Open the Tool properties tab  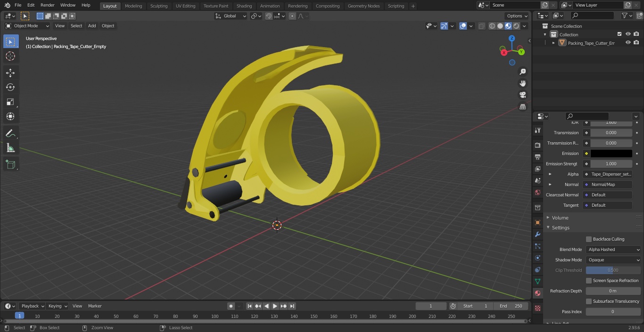(x=537, y=130)
